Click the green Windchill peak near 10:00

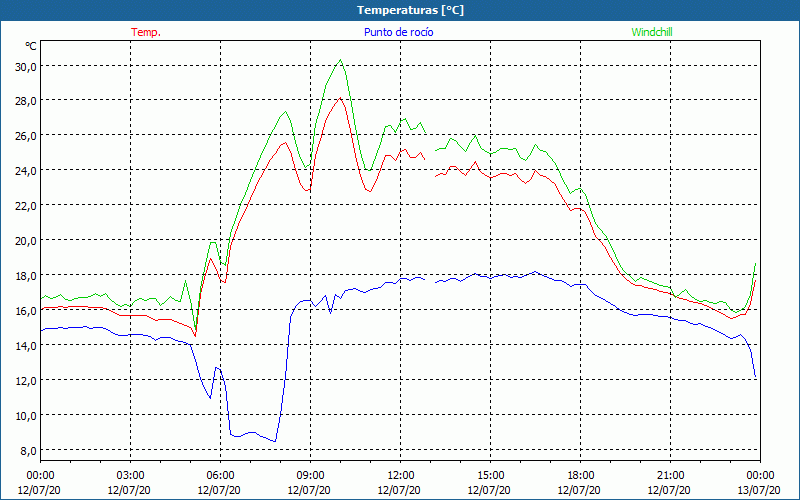click(x=340, y=60)
